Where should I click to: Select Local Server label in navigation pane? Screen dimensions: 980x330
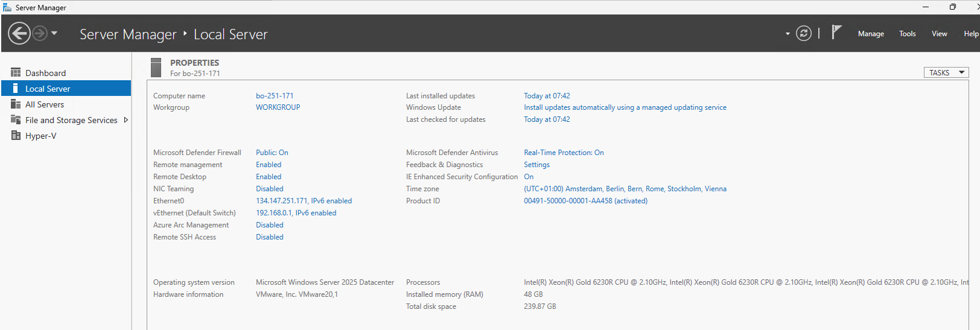(x=48, y=89)
